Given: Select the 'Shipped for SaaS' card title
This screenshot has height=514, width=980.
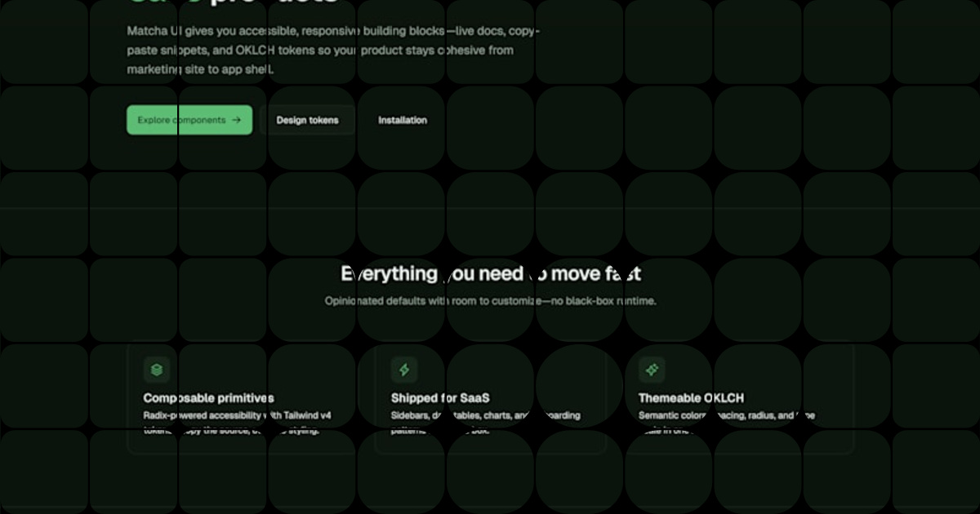Looking at the screenshot, I should 440,398.
